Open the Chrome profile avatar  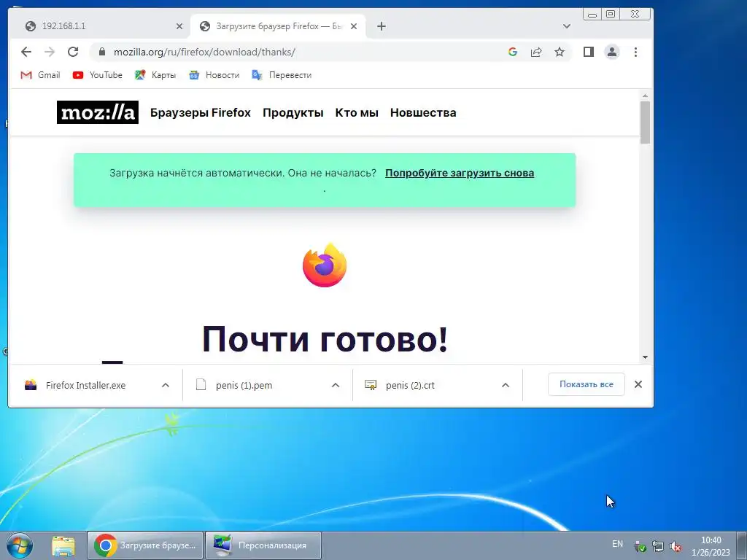click(x=612, y=52)
